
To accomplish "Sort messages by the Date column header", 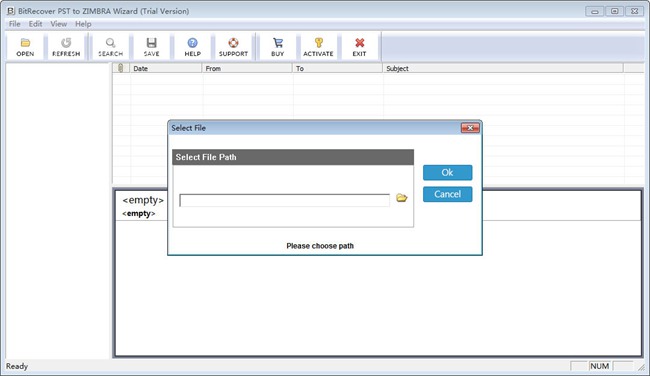I will [166, 68].
